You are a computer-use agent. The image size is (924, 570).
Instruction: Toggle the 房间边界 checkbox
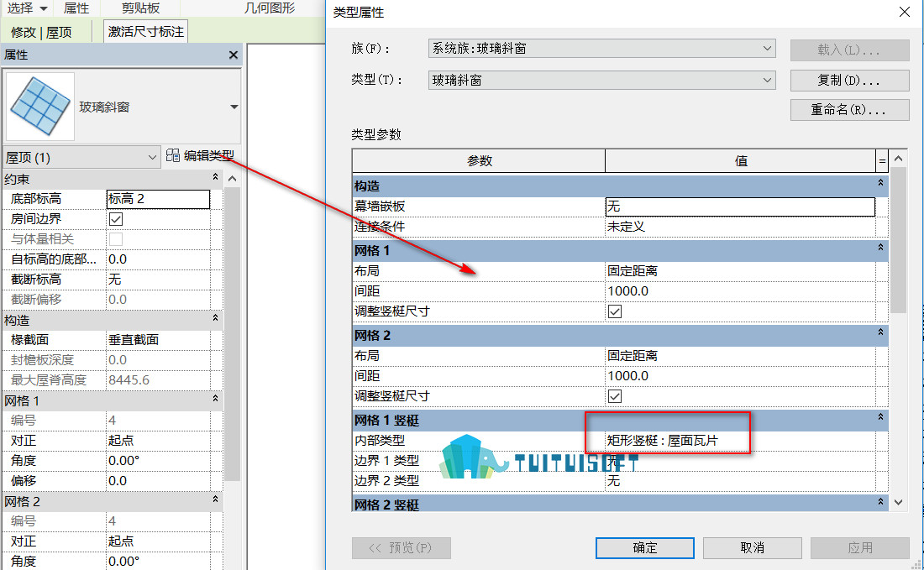point(116,219)
